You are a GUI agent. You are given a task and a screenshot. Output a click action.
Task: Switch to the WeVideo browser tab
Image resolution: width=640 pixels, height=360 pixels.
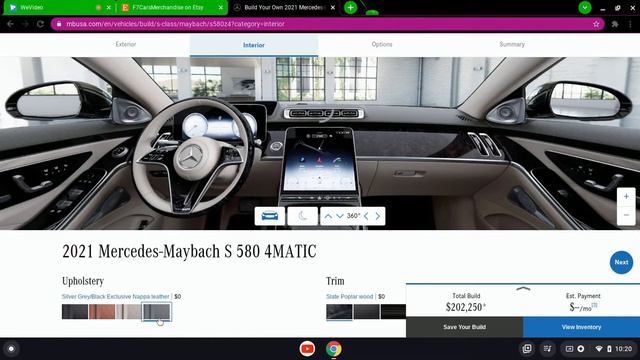click(x=53, y=7)
